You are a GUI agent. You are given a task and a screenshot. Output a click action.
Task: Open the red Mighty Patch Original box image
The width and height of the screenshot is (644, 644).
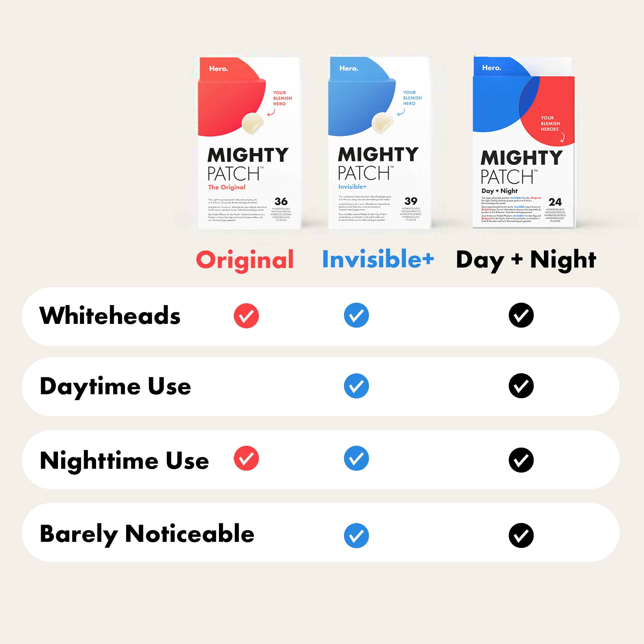pos(249,143)
